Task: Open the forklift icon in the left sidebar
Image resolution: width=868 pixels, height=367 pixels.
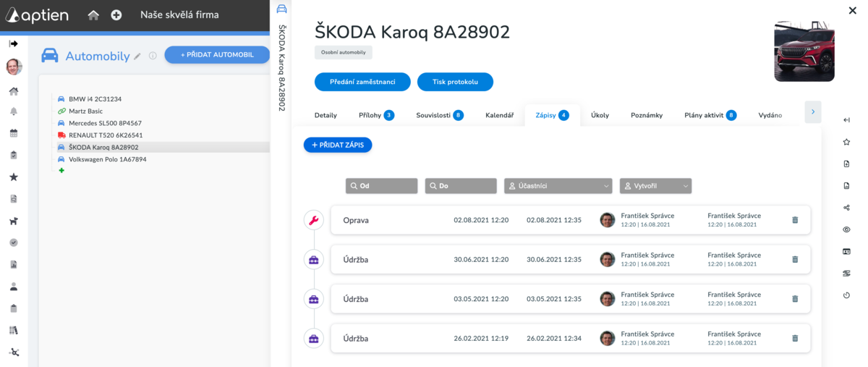Action: [13, 221]
